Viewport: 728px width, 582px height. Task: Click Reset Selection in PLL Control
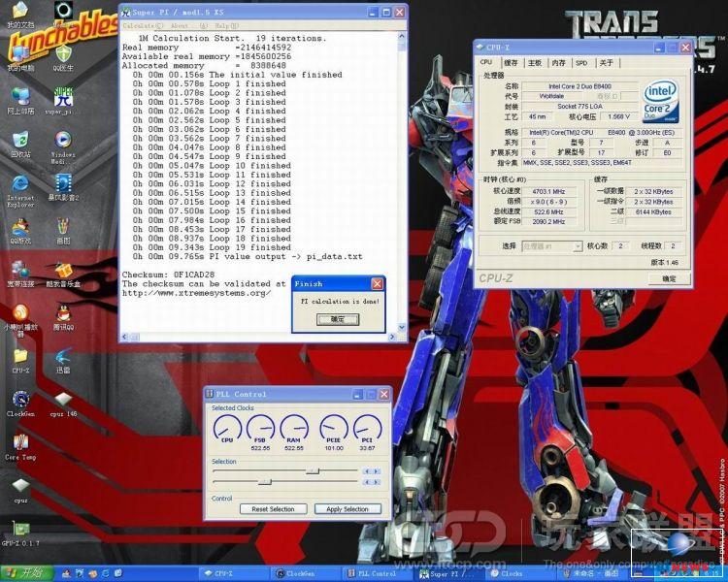tap(273, 509)
